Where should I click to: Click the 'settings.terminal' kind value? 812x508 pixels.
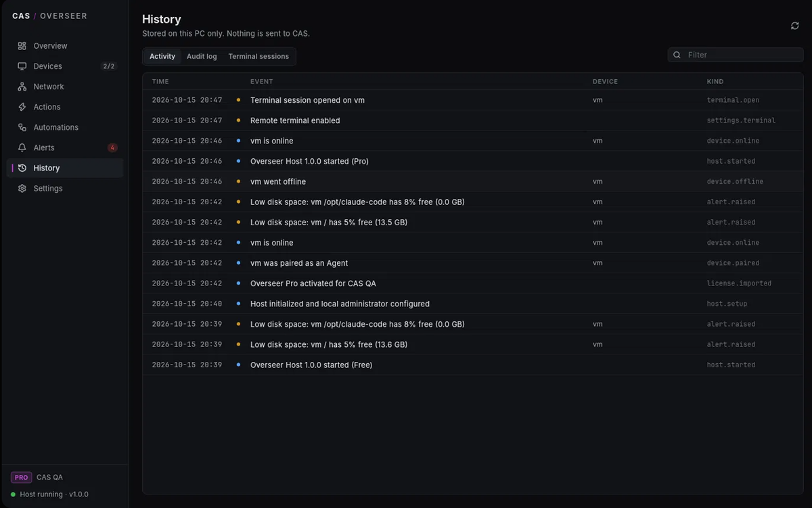click(x=741, y=120)
